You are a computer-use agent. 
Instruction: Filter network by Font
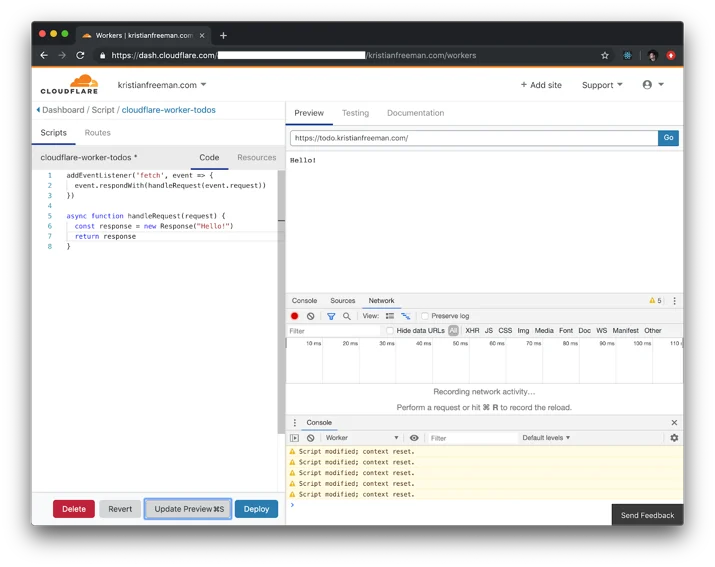(566, 330)
